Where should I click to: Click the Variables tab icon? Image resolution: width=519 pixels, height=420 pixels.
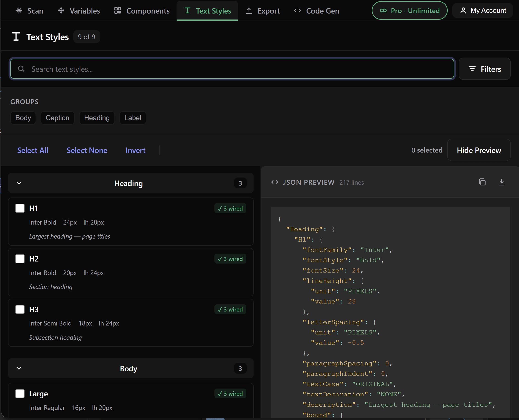[61, 10]
